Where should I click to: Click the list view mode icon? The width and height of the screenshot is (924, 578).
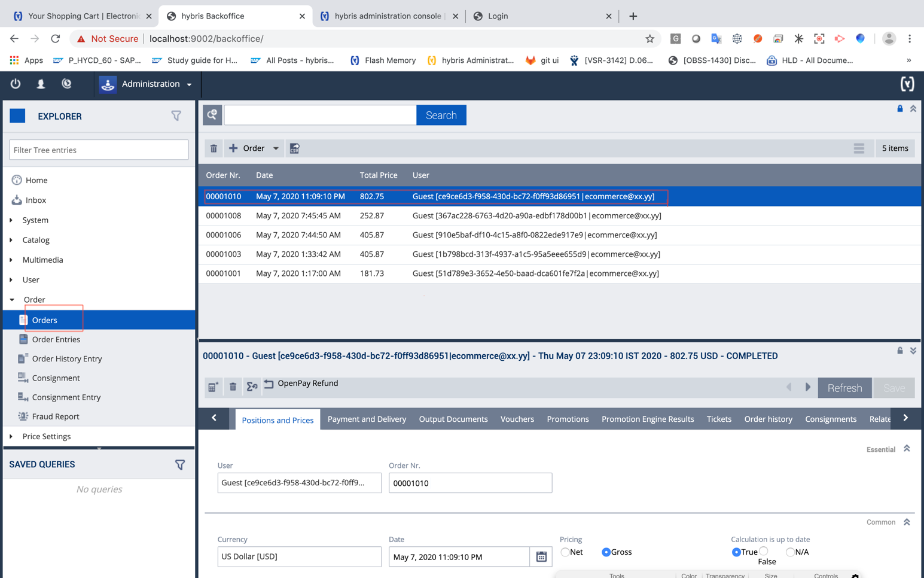[859, 148]
